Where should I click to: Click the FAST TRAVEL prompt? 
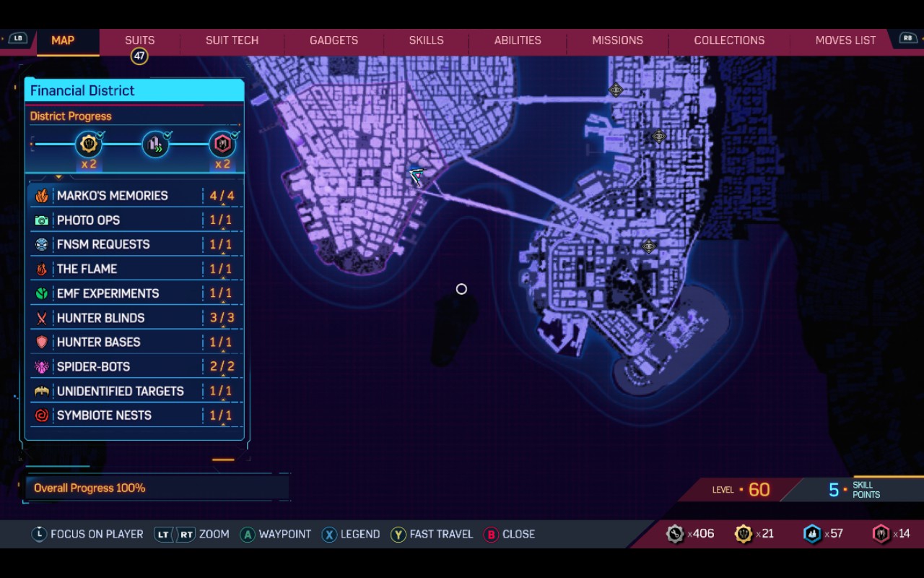(x=432, y=534)
